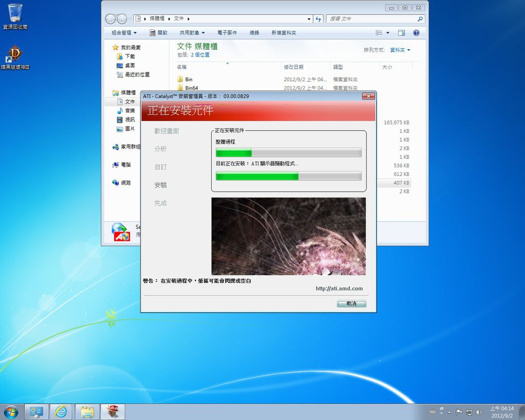Image resolution: width=525 pixels, height=420 pixels.
Task: Click Show Desktop at taskbar end
Action: point(522,412)
